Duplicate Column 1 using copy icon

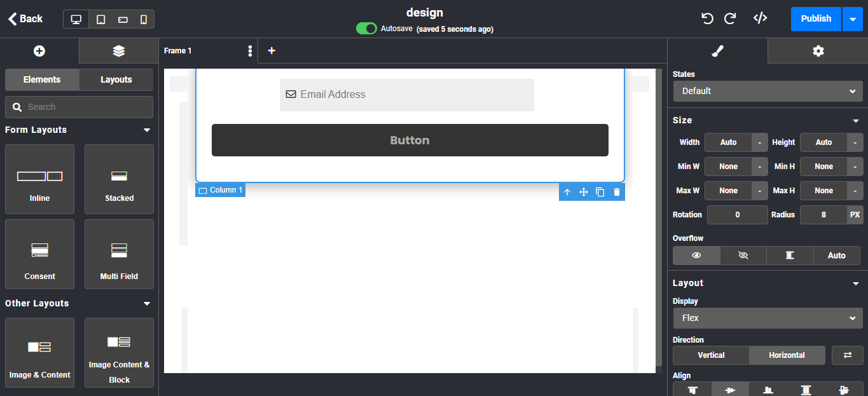(600, 192)
